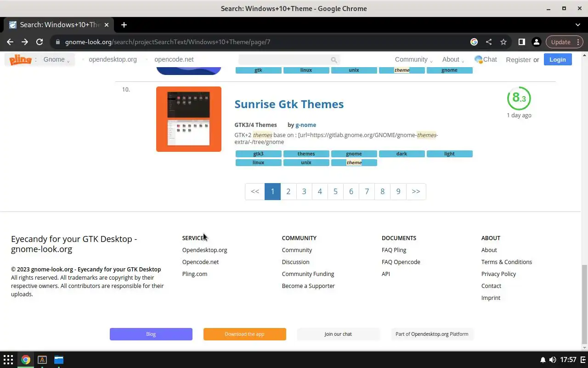Open Become a Supporter link
588x368 pixels.
click(x=308, y=286)
